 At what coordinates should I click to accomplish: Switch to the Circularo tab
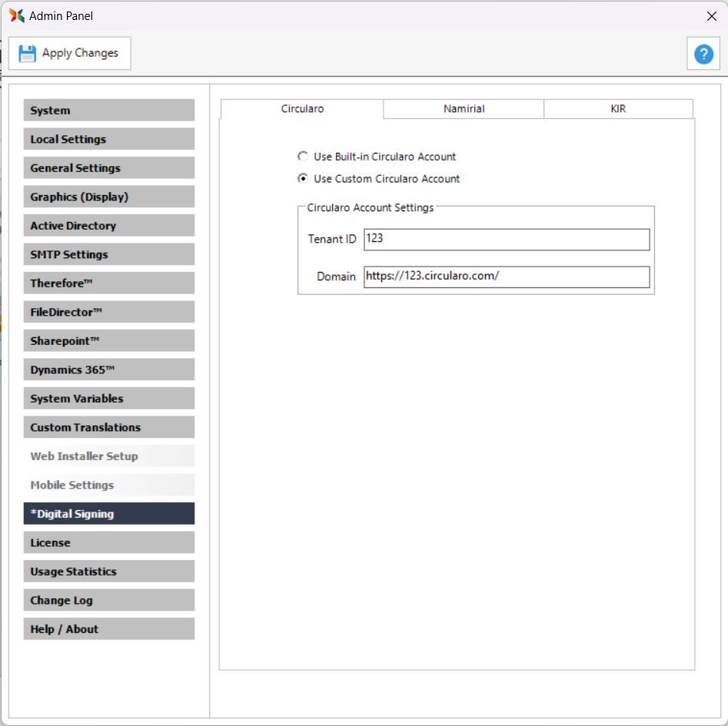(302, 109)
